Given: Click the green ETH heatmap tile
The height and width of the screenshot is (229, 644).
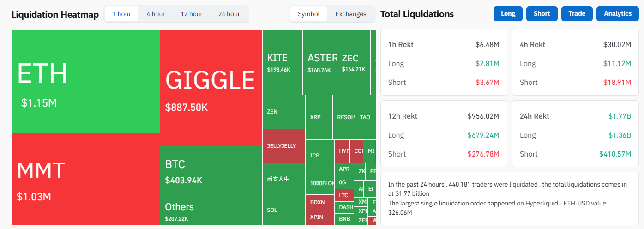Looking at the screenshot, I should (86, 81).
